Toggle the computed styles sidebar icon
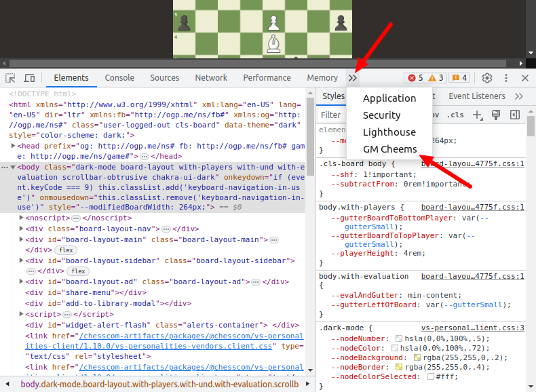The height and width of the screenshot is (392, 536). [x=514, y=115]
